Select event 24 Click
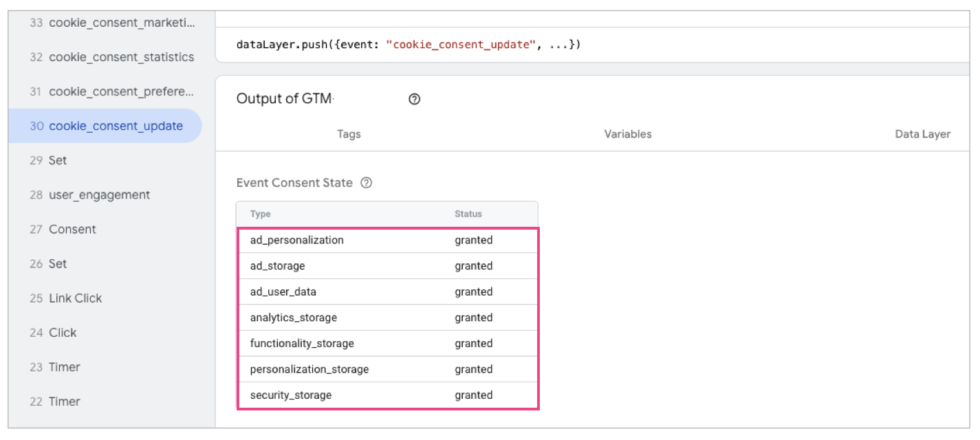Image resolution: width=980 pixels, height=440 pixels. tap(54, 332)
